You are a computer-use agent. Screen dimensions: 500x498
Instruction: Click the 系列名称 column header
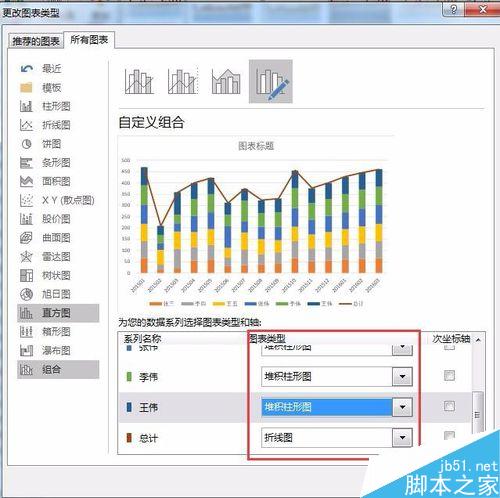pos(142,339)
